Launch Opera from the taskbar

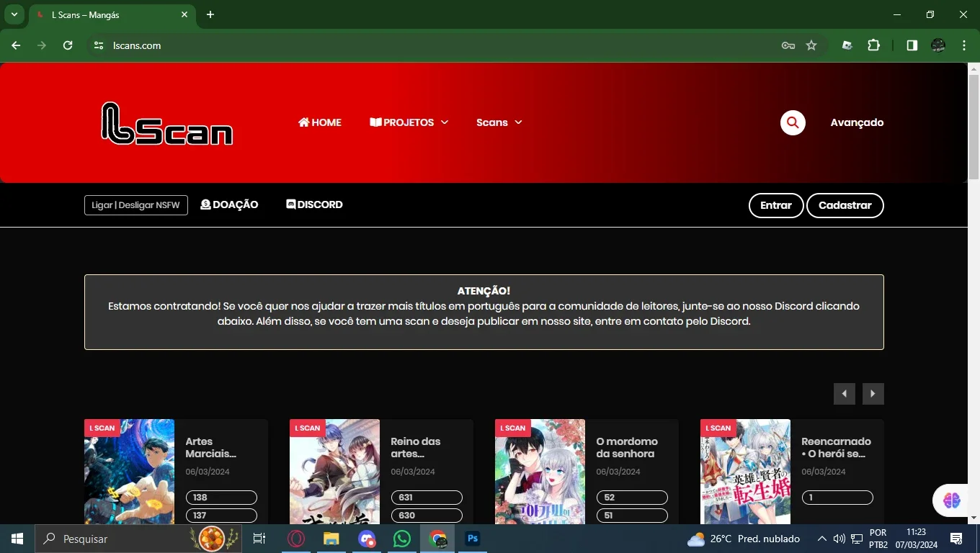295,539
